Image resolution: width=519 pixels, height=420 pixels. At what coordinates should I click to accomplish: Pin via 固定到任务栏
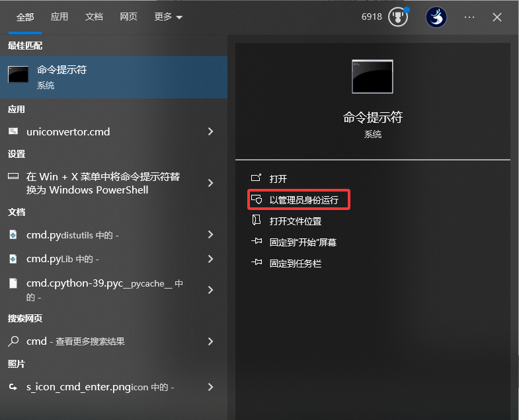[296, 263]
